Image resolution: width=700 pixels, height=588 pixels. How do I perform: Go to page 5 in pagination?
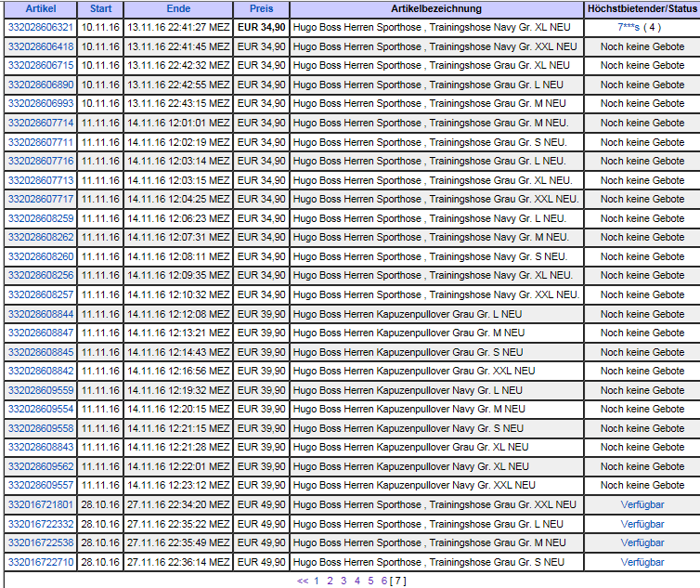pos(370,581)
